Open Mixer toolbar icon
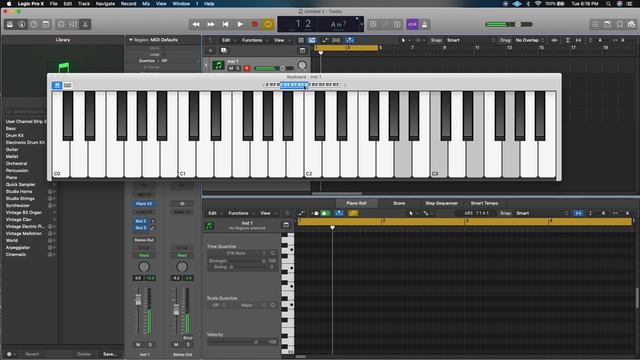 tap(73, 24)
